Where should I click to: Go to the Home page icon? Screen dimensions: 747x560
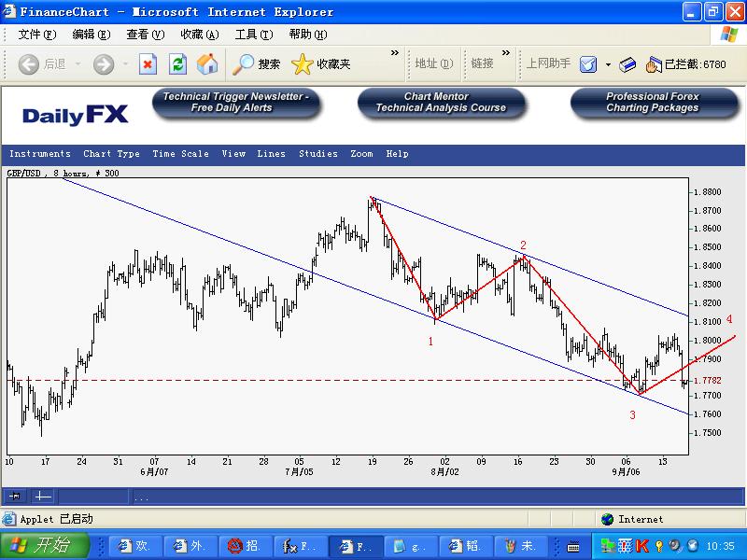[x=207, y=64]
